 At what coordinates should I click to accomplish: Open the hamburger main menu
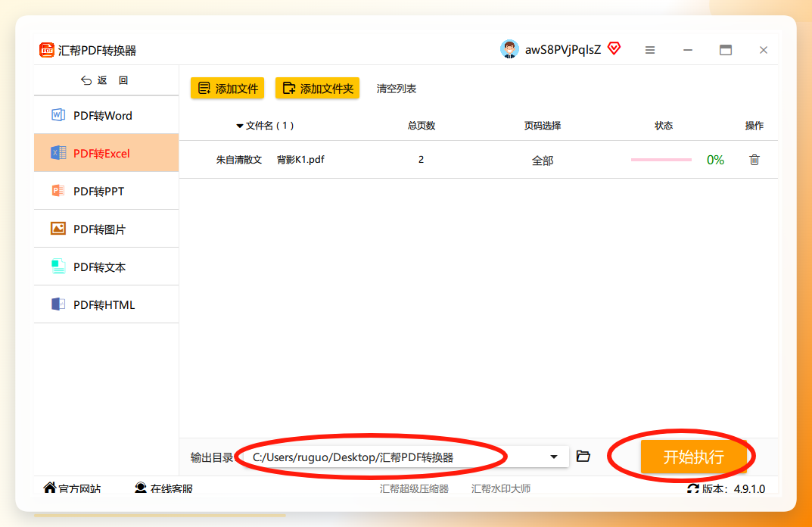[x=650, y=50]
